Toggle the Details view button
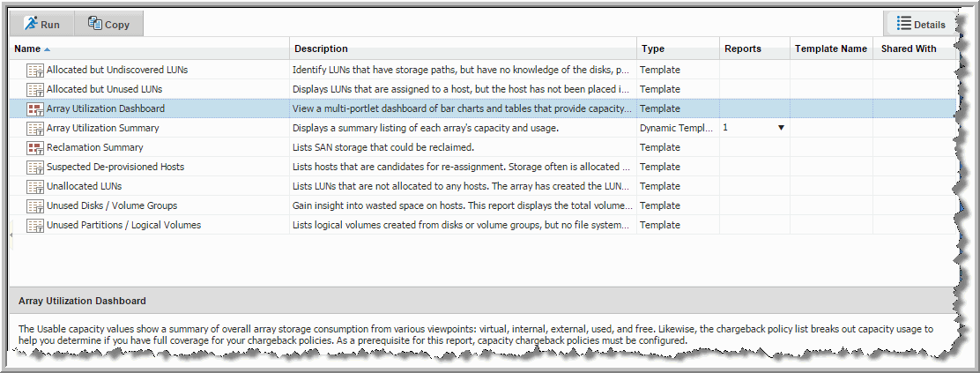The height and width of the screenshot is (373, 980). pyautogui.click(x=921, y=25)
